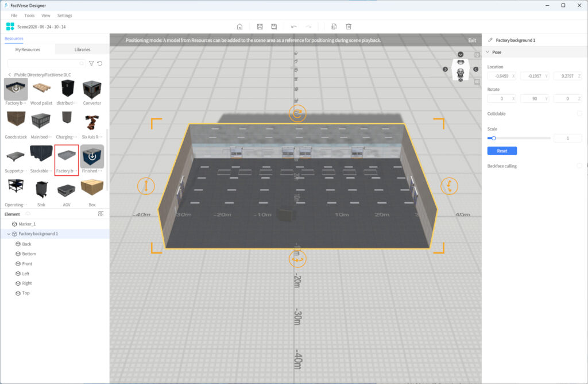Click the layout icon in the Element header
This screenshot has height=384, width=588.
pos(101,214)
